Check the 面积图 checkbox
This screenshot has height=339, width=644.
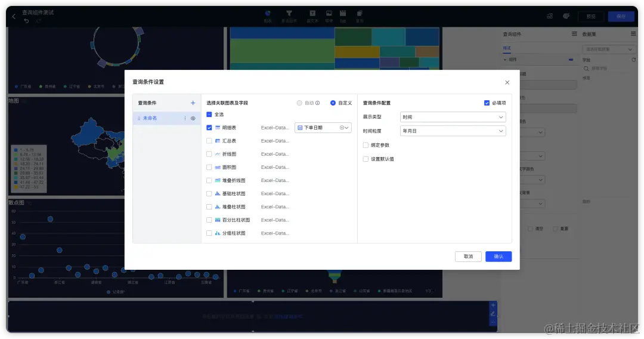coord(209,167)
